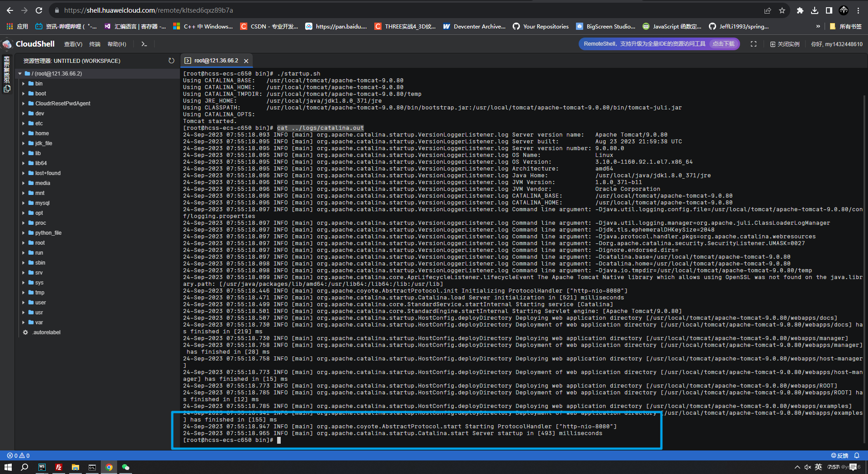
Task: Click the notification bell in status bar
Action: click(857, 455)
